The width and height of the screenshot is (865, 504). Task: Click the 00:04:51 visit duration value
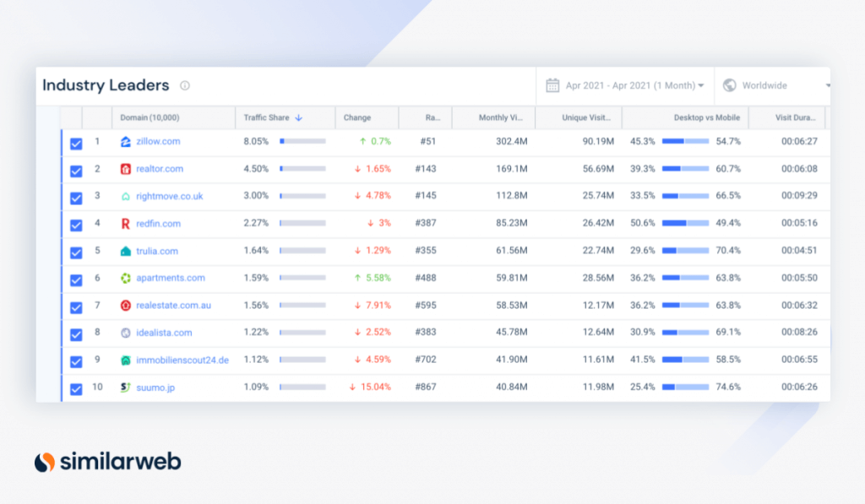[x=799, y=250]
